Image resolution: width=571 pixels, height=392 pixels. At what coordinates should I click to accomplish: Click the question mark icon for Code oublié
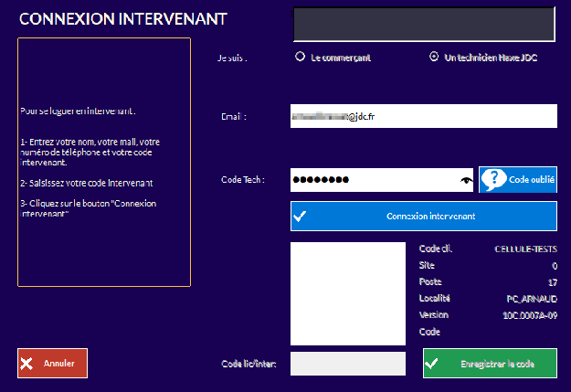pos(493,180)
